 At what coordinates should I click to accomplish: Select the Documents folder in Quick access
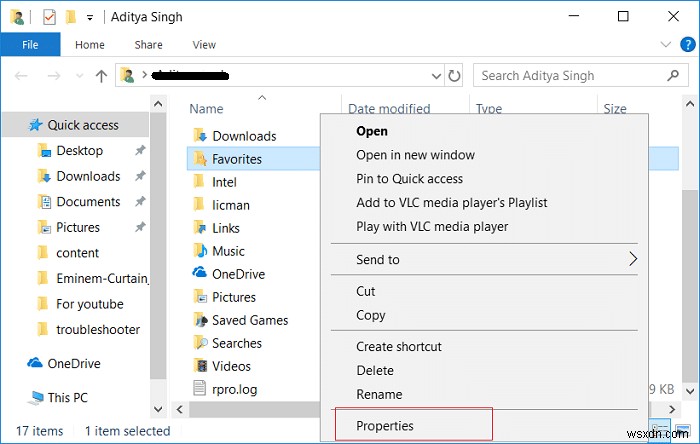click(88, 202)
